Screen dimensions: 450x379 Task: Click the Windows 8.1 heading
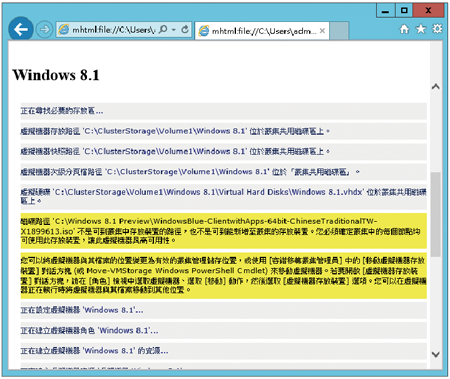coord(56,75)
